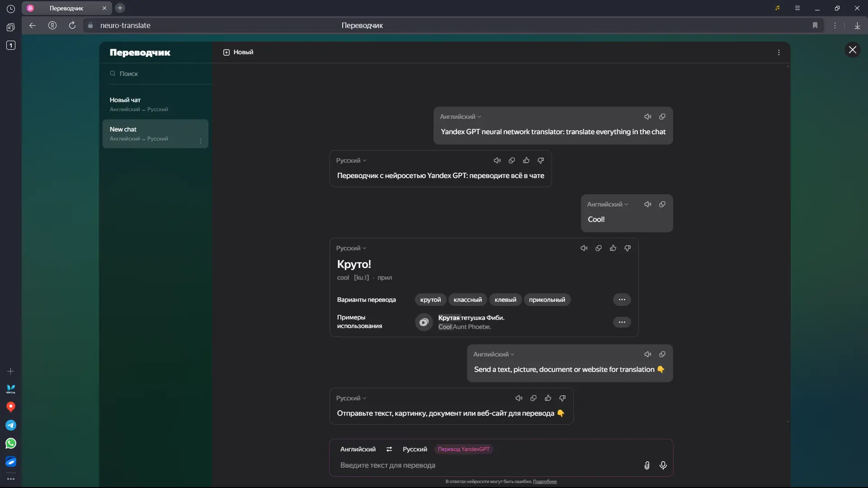Dislike the Отправьте текст translation
868x488 pixels.
562,398
